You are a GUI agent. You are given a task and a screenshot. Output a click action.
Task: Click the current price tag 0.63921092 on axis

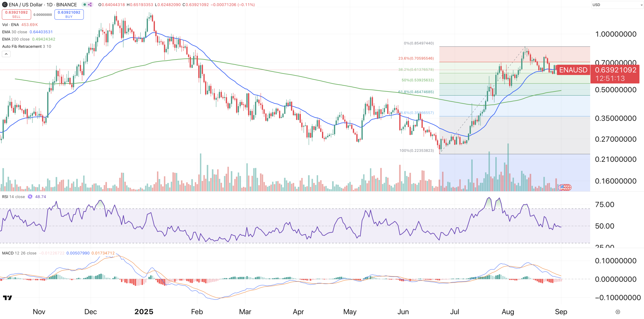[x=616, y=70]
